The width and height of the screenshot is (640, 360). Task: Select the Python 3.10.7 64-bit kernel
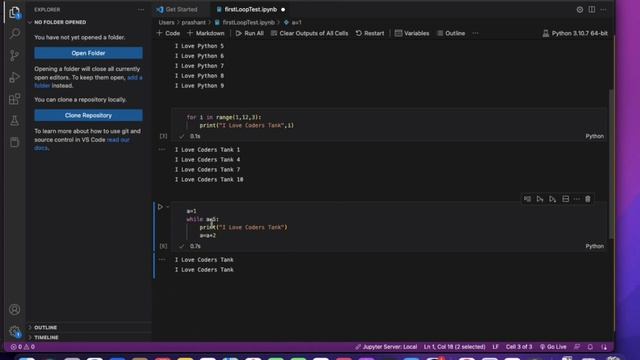click(x=575, y=33)
